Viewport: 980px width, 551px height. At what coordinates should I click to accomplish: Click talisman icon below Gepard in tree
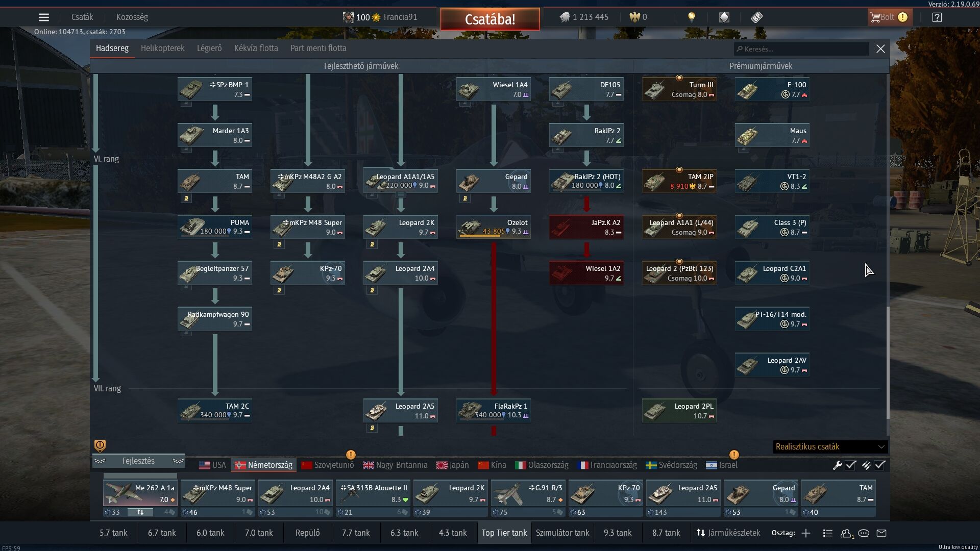point(465,198)
